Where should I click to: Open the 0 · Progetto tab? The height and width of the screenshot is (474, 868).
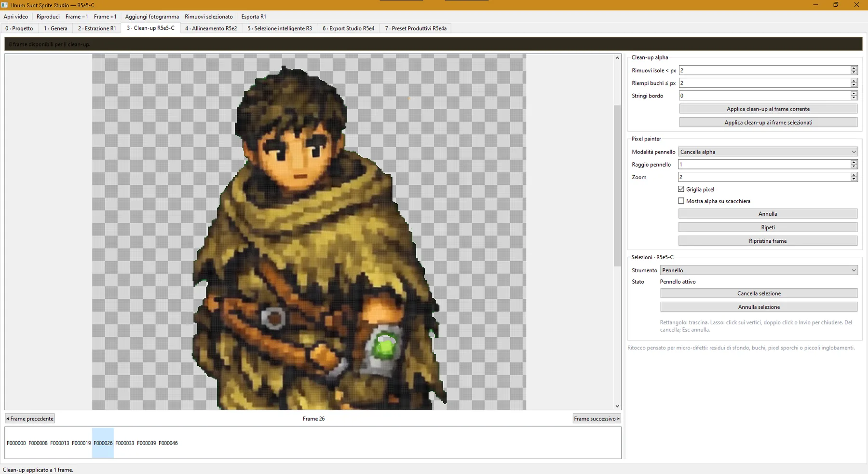(x=19, y=28)
